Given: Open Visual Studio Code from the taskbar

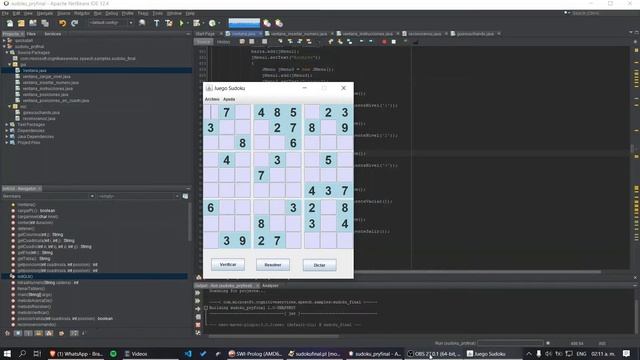Looking at the screenshot, I should [x=188, y=353].
